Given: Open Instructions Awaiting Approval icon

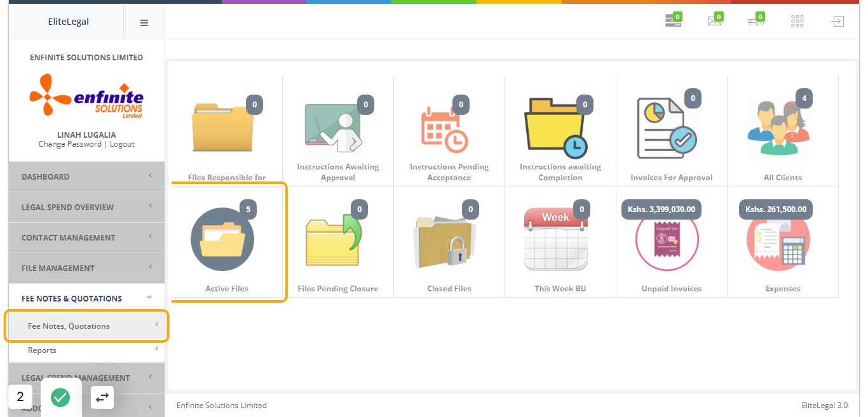Looking at the screenshot, I should 332,127.
